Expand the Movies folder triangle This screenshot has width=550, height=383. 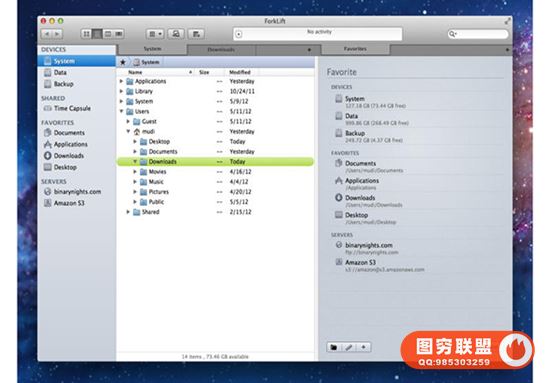(x=135, y=172)
